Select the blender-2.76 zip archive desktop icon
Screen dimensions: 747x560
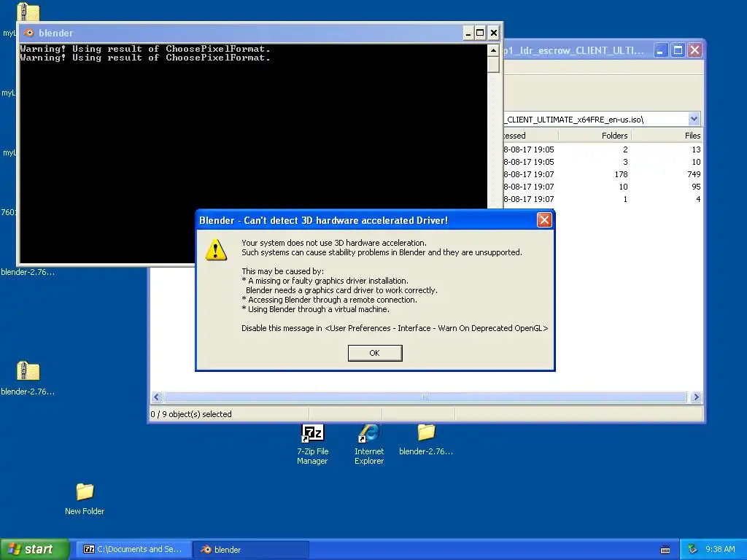coord(28,378)
